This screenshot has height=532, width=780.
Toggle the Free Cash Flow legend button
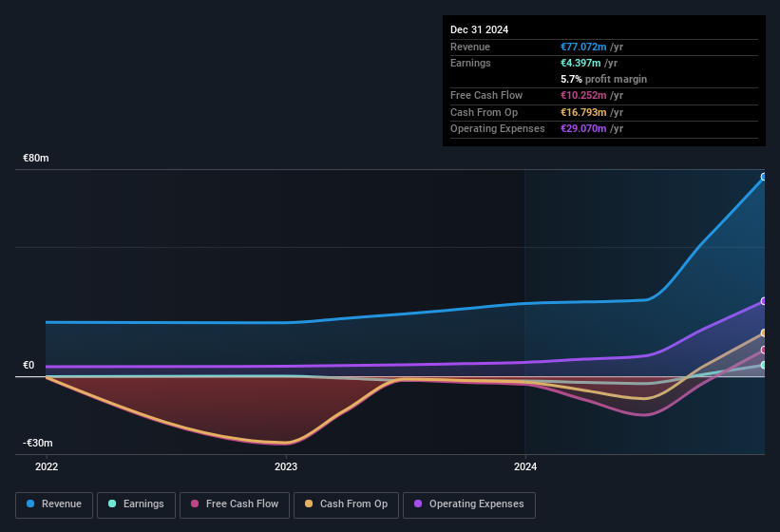pos(235,505)
